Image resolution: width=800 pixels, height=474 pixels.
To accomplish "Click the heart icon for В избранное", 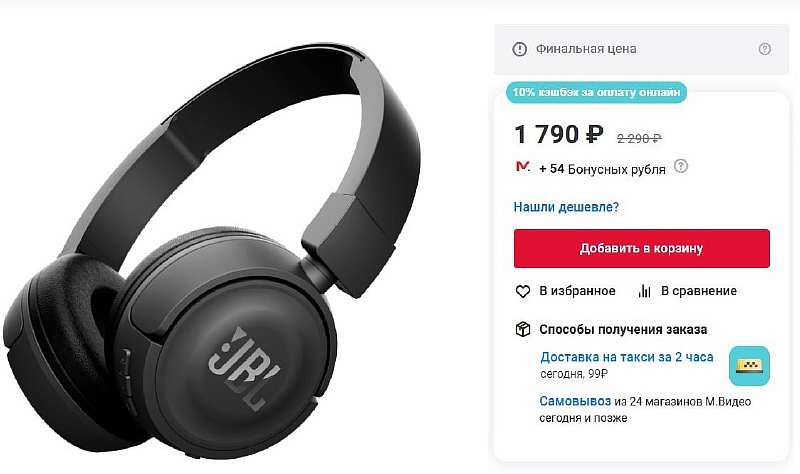I will click(x=522, y=291).
